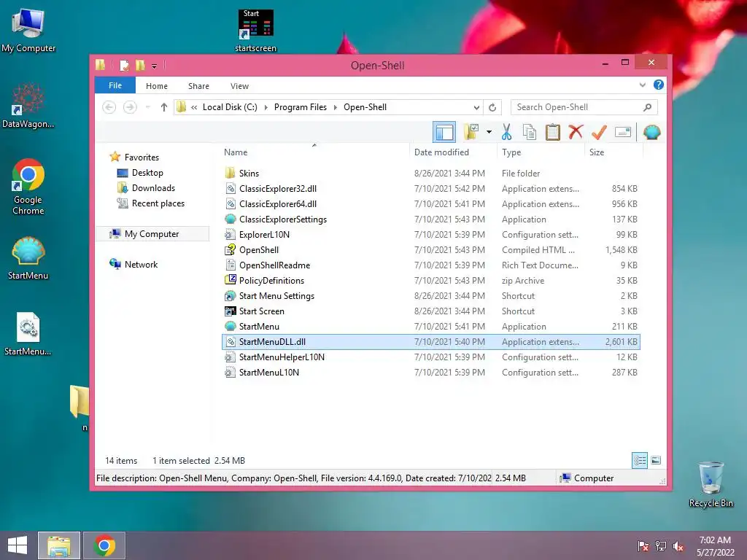Click the Back navigation arrow
Viewport: 747px width, 560px height.
(109, 107)
